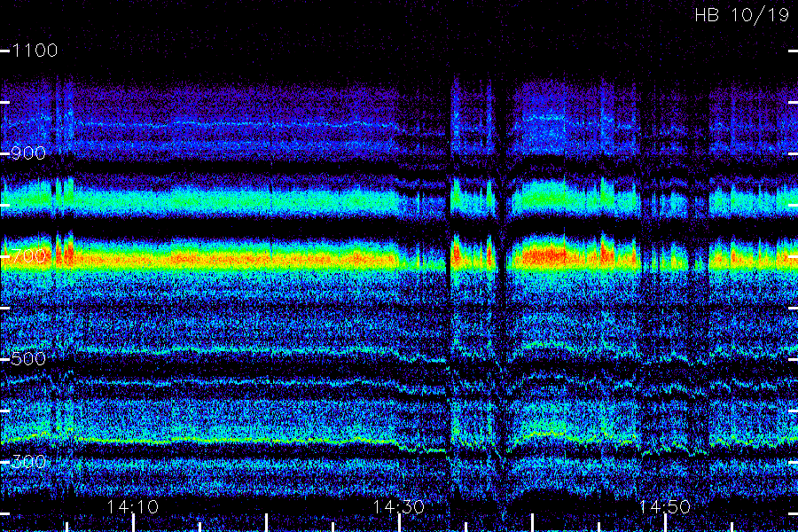Click the 14:50 time axis label
798x532 pixels.
point(665,506)
